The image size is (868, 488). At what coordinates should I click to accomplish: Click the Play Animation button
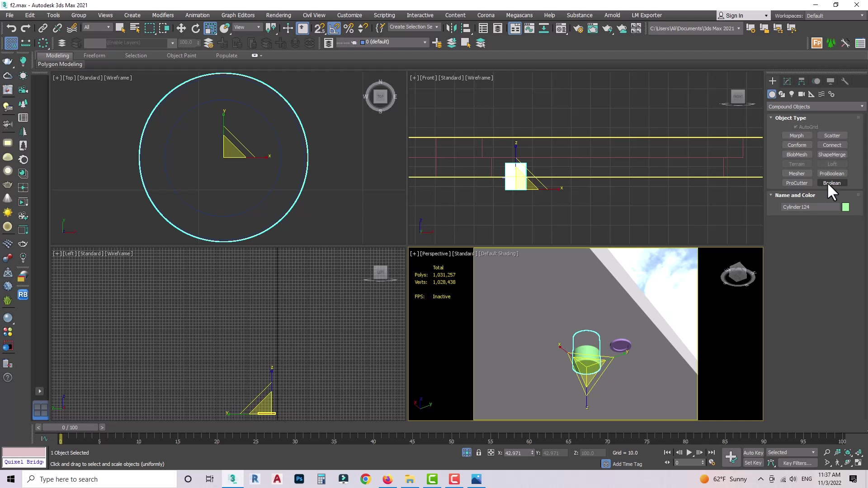(x=689, y=453)
